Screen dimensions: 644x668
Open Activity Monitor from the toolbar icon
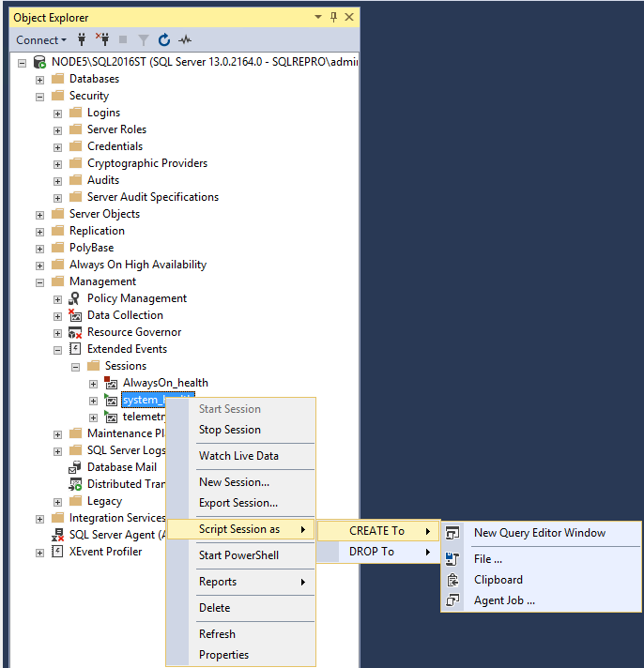pyautogui.click(x=185, y=40)
